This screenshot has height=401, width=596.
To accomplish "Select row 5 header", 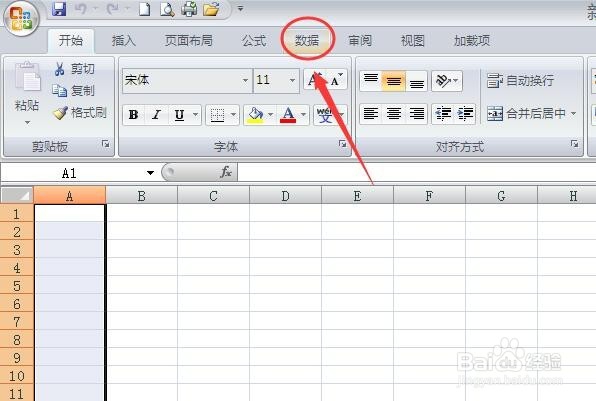I will coord(17,286).
